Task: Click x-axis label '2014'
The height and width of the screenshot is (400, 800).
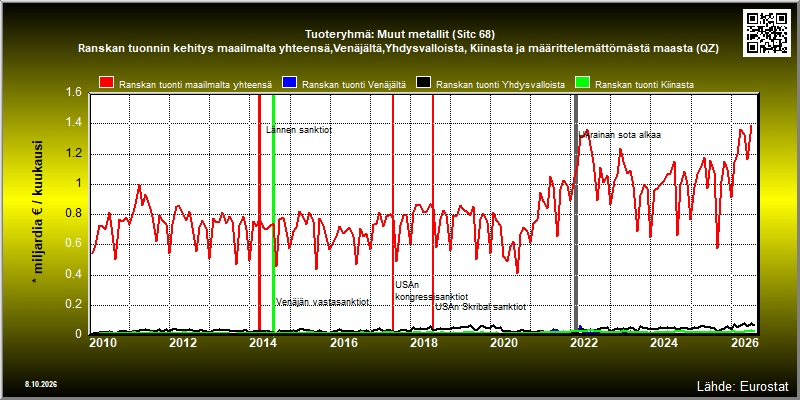Action: (263, 342)
